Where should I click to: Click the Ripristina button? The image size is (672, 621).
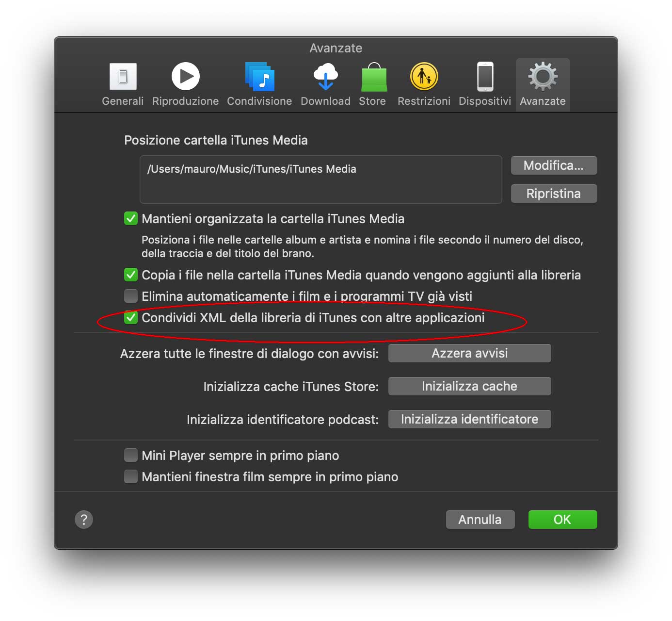point(554,194)
